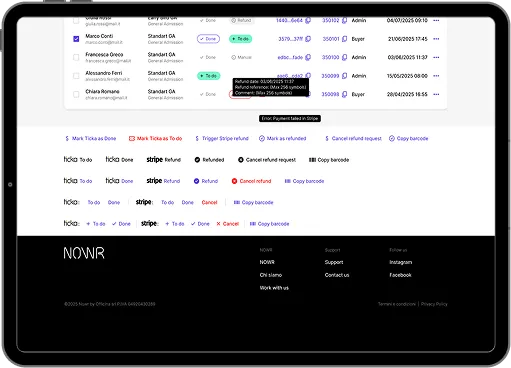
Task: Copy hash icon in Giulia Rossi row
Action: (x=308, y=20)
